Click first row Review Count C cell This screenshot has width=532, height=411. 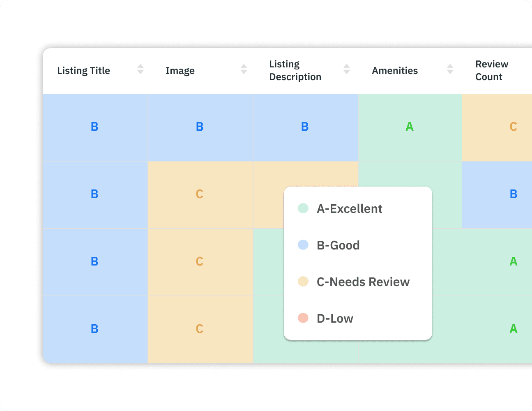(513, 127)
